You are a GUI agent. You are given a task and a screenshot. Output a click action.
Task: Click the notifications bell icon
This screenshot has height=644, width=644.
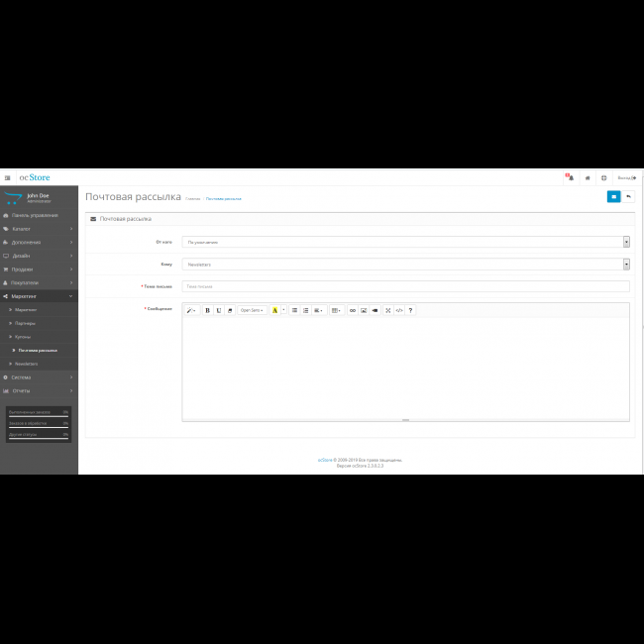pyautogui.click(x=570, y=178)
